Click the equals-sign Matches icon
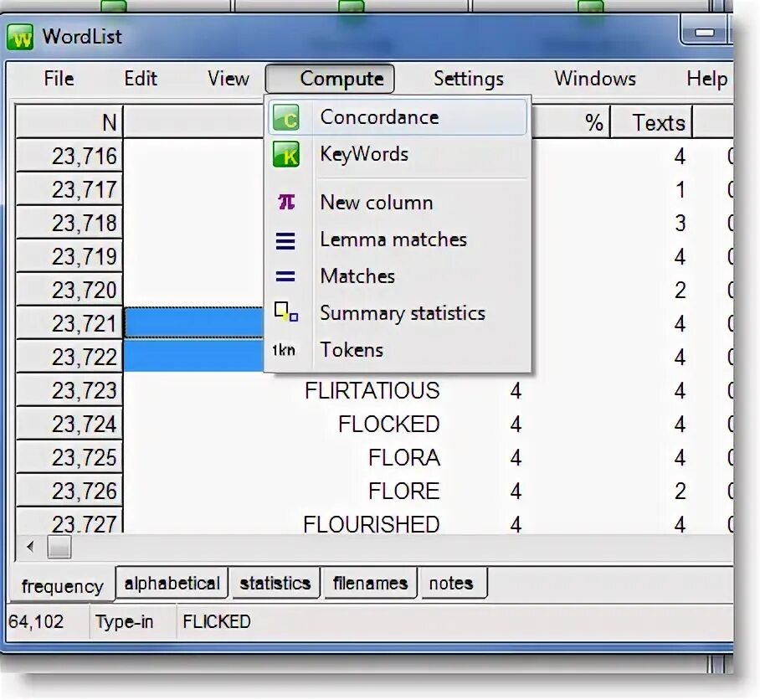 pos(285,276)
